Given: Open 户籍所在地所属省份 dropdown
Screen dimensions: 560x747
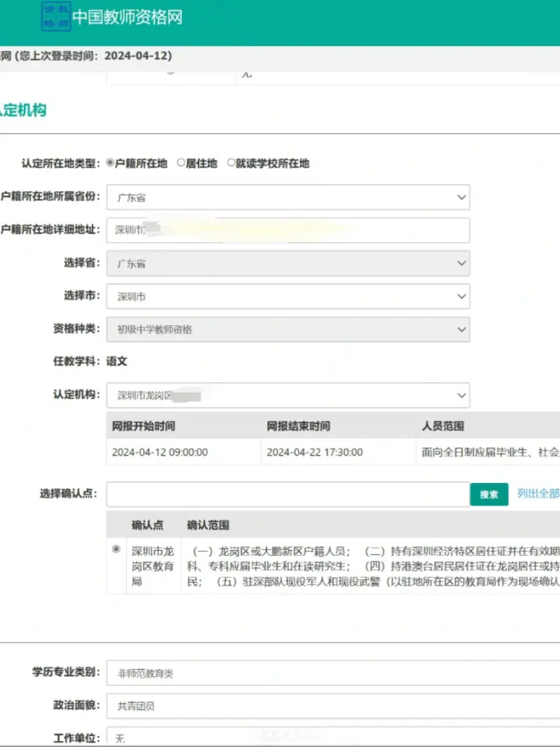Looking at the screenshot, I should click(x=288, y=197).
